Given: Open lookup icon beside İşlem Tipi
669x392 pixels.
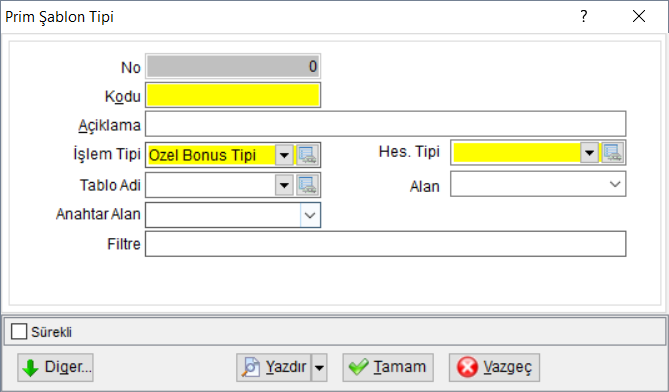Looking at the screenshot, I should pos(307,155).
